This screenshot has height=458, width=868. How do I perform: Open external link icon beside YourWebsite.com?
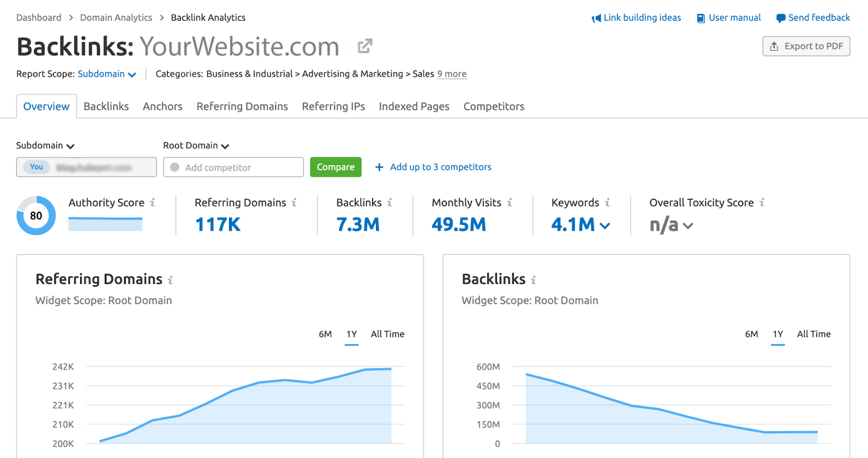tap(365, 46)
